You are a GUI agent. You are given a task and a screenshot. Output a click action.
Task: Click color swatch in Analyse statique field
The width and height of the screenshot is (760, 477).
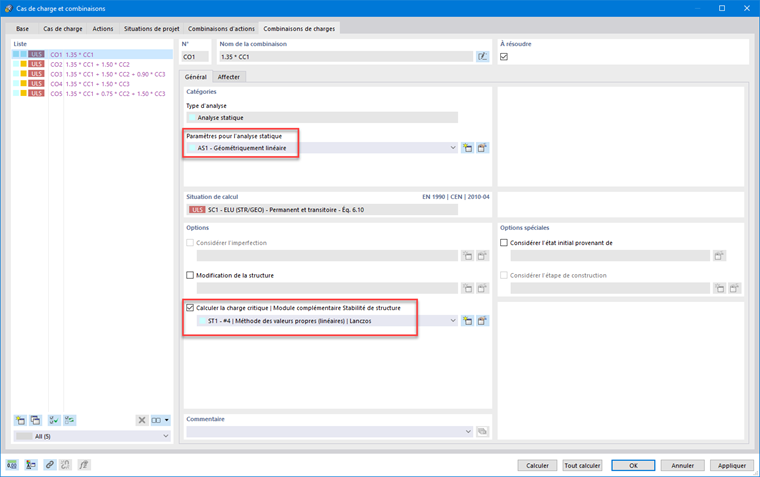(x=192, y=118)
